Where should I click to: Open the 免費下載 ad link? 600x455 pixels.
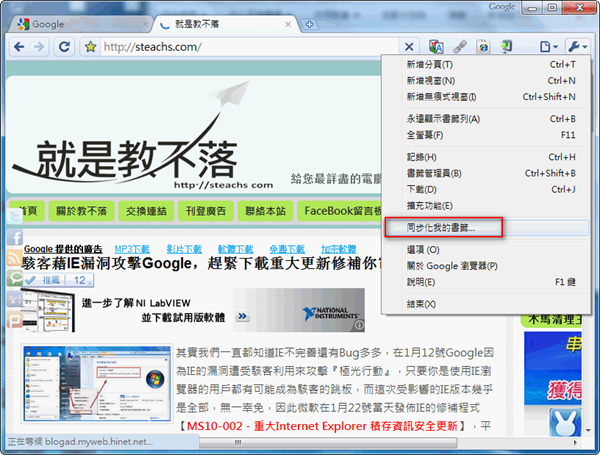click(x=287, y=250)
